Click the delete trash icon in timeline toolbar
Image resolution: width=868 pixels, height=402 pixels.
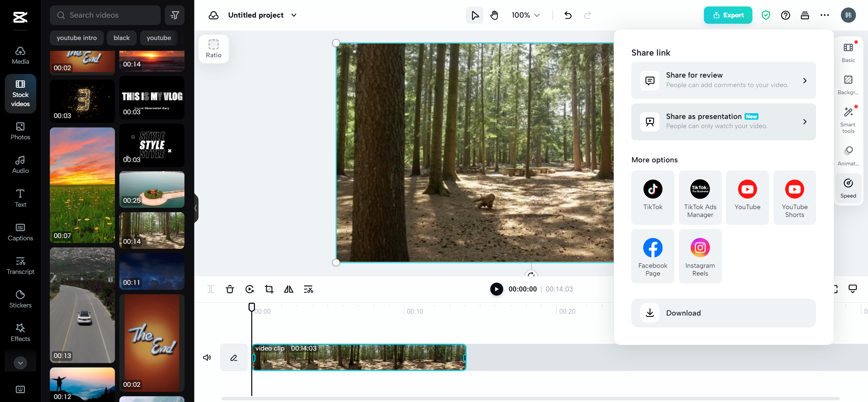coord(230,289)
